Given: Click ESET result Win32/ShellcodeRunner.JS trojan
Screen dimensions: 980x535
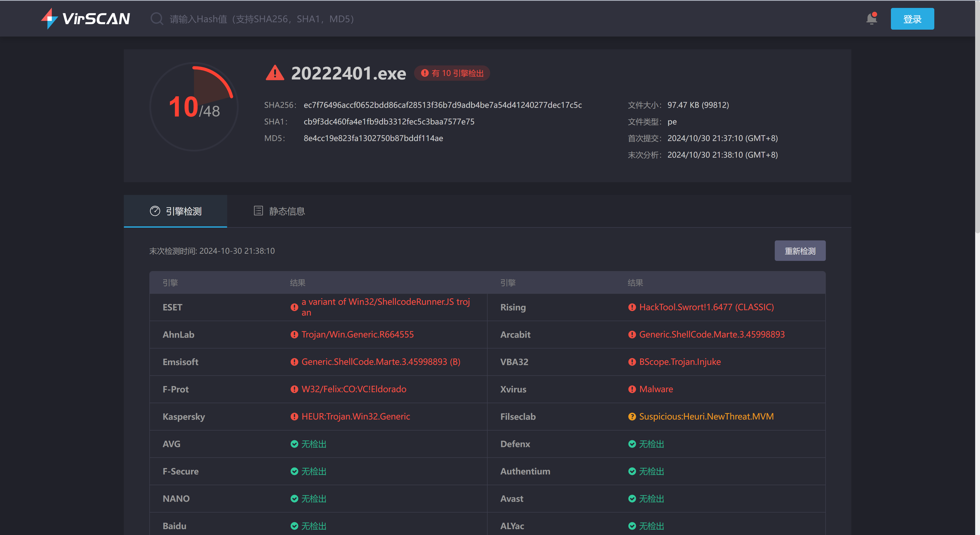Looking at the screenshot, I should coord(386,307).
